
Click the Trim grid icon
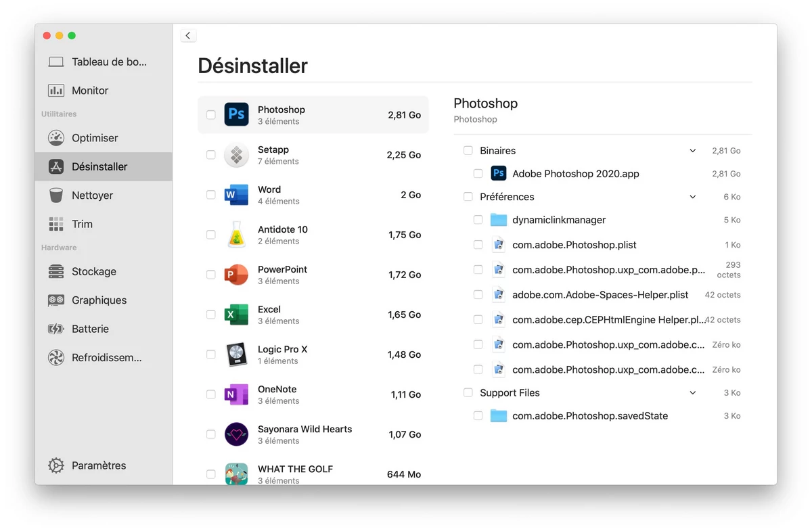[x=56, y=224]
